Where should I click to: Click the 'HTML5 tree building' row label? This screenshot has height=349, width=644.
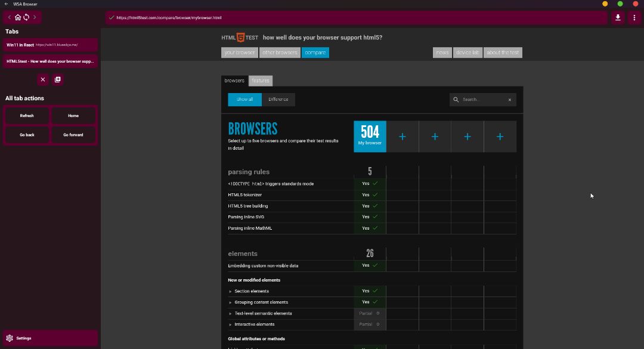tap(247, 206)
